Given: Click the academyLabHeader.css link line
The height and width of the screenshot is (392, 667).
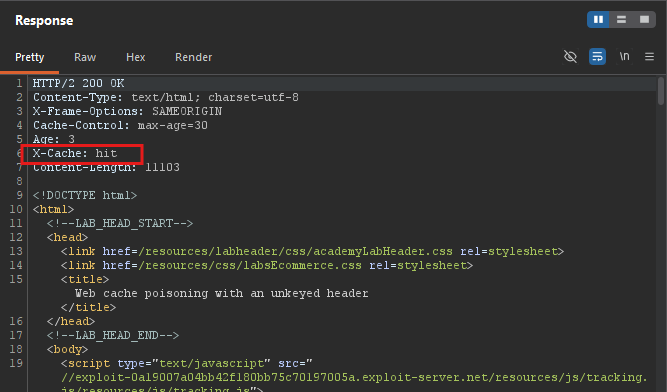Looking at the screenshot, I should click(x=312, y=252).
